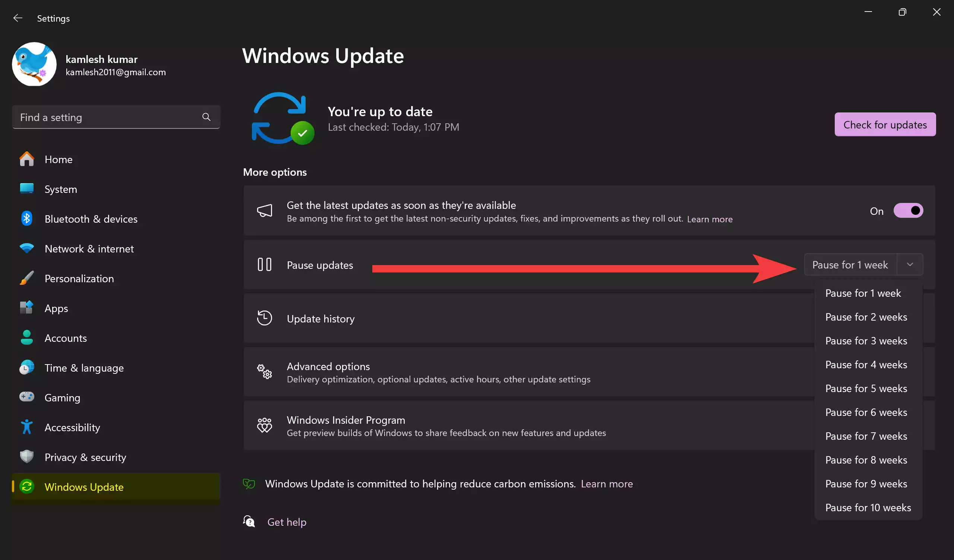Image resolution: width=954 pixels, height=560 pixels.
Task: Click the Personalization paintbrush icon
Action: pyautogui.click(x=26, y=279)
